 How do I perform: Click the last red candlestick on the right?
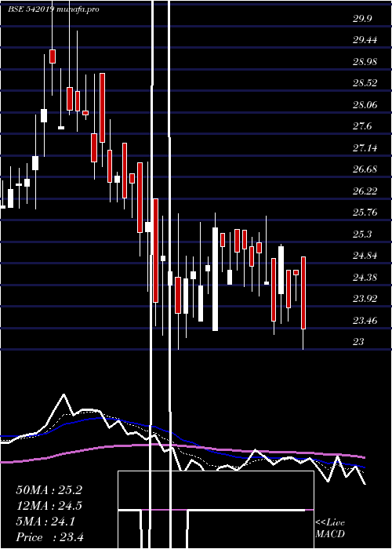303,293
